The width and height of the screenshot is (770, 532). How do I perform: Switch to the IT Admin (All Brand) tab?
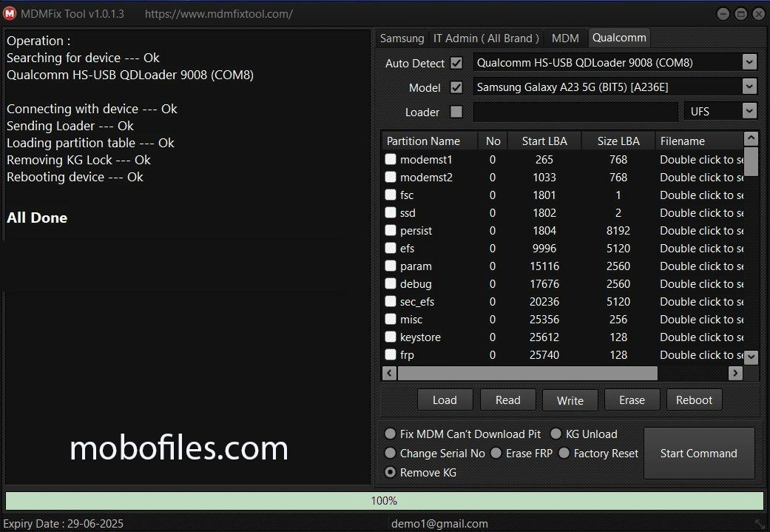(486, 38)
